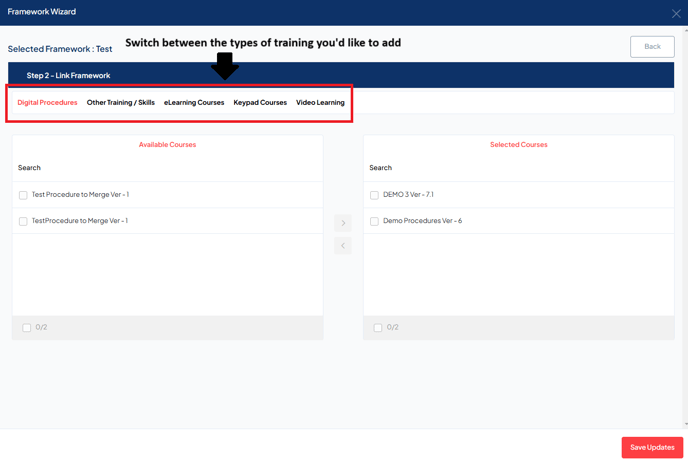Click 'DEMO 3 Ver - 7.1' text
This screenshot has width=688, height=462.
tap(408, 194)
